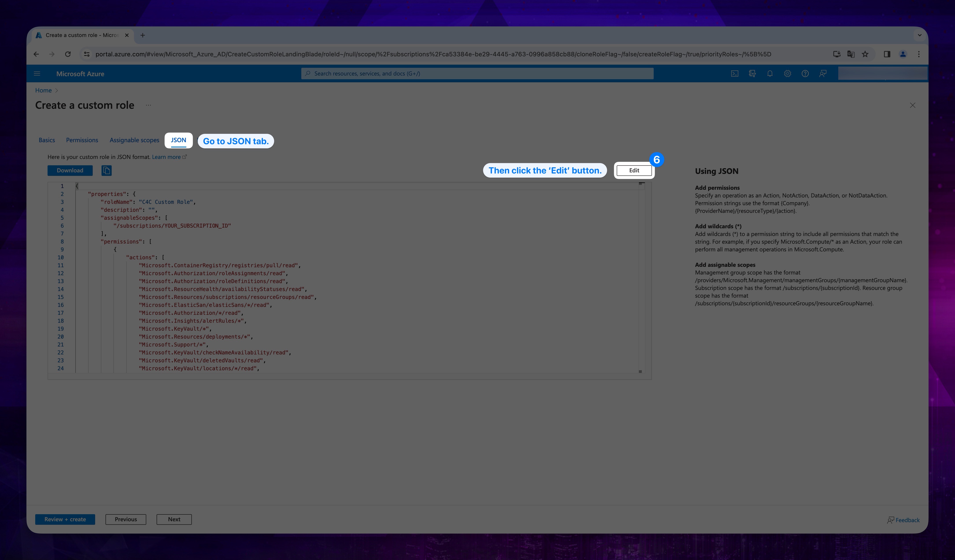The width and height of the screenshot is (955, 560).
Task: Open the Directories and subscriptions filter icon
Action: click(x=752, y=74)
